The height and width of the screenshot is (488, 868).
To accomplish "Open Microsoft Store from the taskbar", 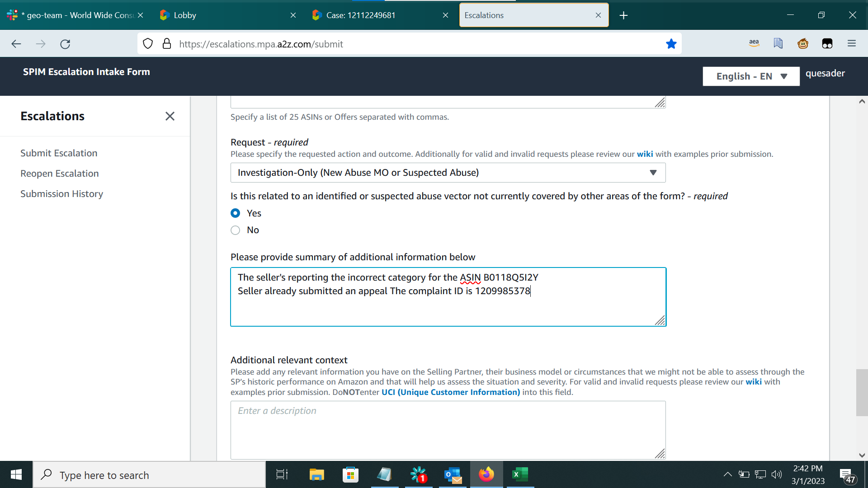I will (350, 474).
